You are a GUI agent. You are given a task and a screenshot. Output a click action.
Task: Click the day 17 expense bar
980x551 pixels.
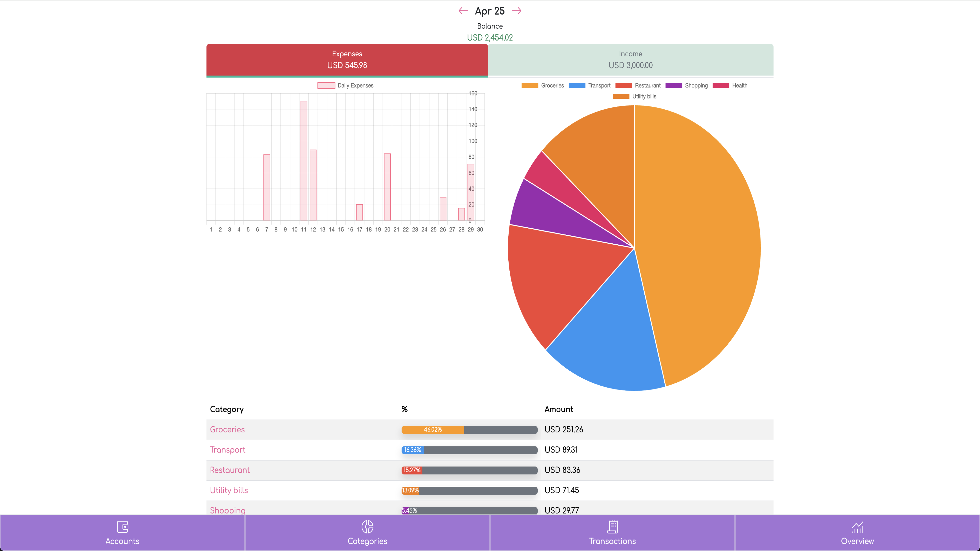(x=360, y=212)
